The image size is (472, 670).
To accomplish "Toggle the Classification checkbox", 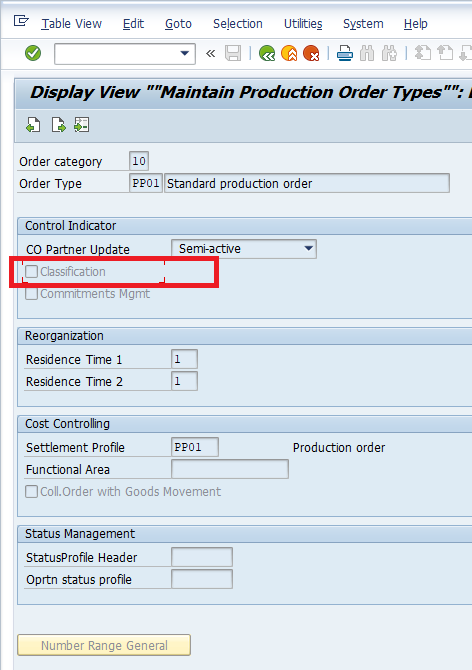I will point(31,271).
